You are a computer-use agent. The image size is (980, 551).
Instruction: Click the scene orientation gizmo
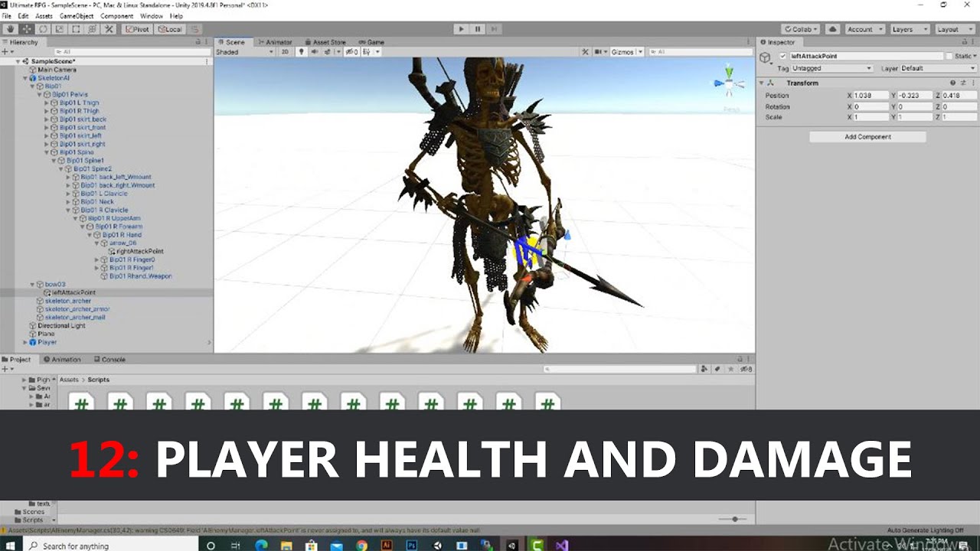pyautogui.click(x=730, y=83)
